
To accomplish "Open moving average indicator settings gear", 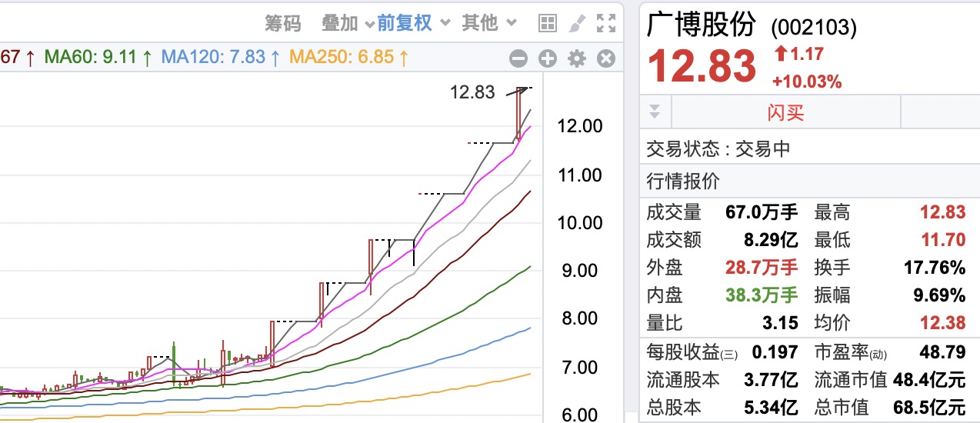I will (576, 58).
